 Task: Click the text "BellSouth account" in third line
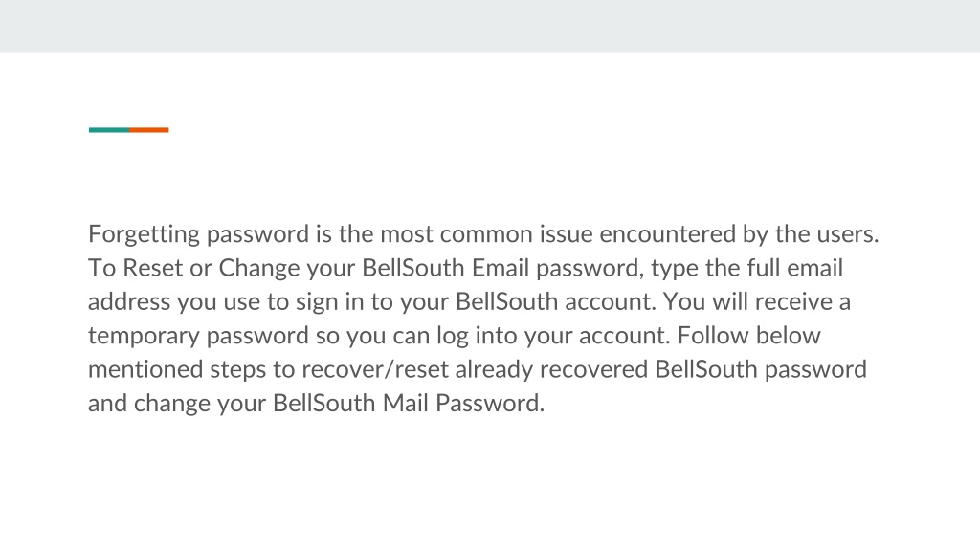555,301
